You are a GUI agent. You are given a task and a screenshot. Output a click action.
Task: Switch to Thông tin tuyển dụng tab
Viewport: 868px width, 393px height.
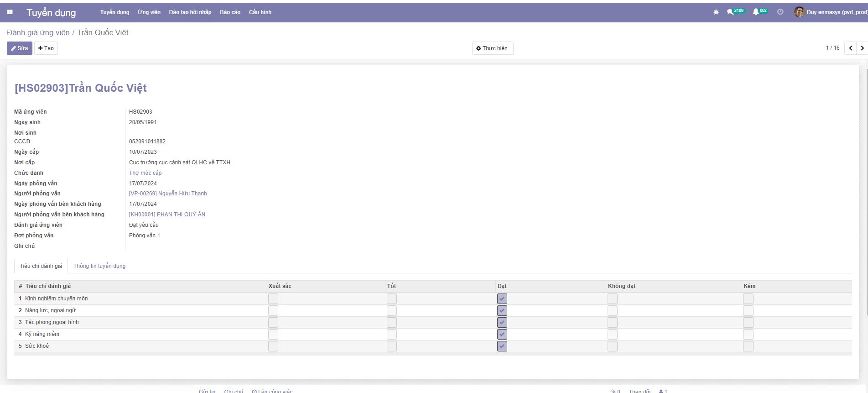click(99, 266)
